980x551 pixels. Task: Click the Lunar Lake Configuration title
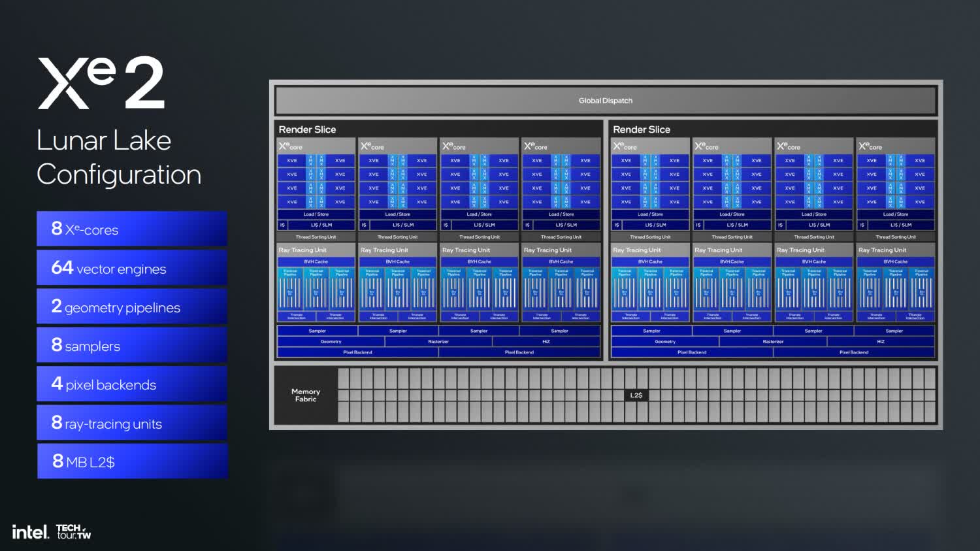click(x=119, y=158)
